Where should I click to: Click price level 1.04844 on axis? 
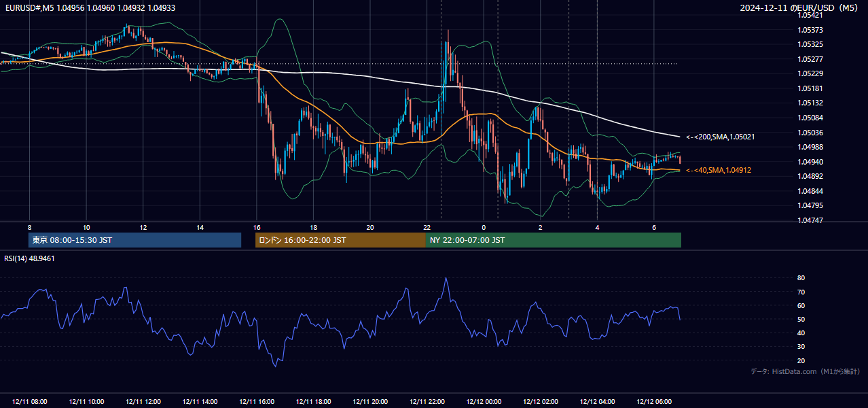(810, 191)
